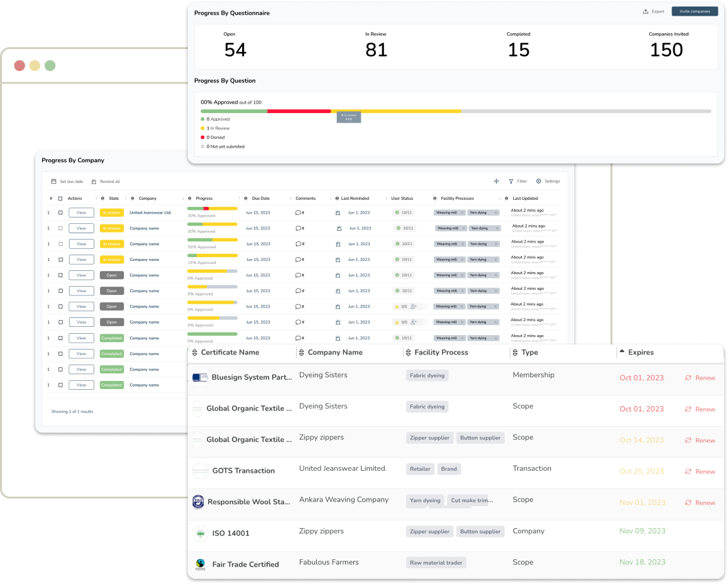Click the GOTS Transaction certificate logo

200,471
